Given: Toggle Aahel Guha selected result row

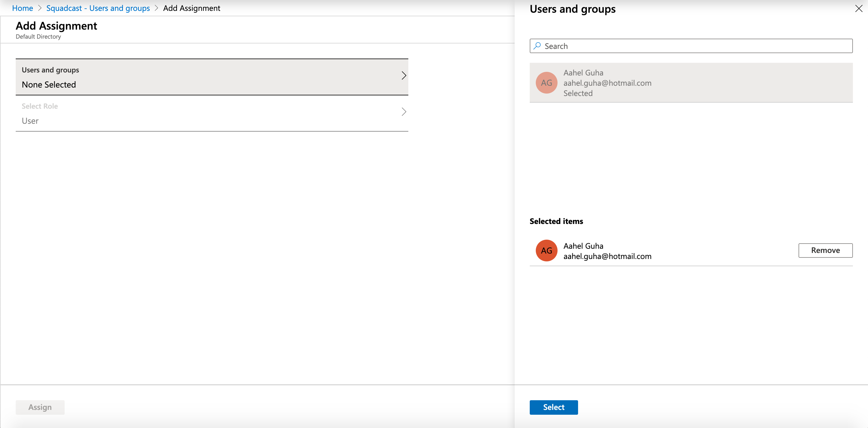Looking at the screenshot, I should click(x=691, y=83).
